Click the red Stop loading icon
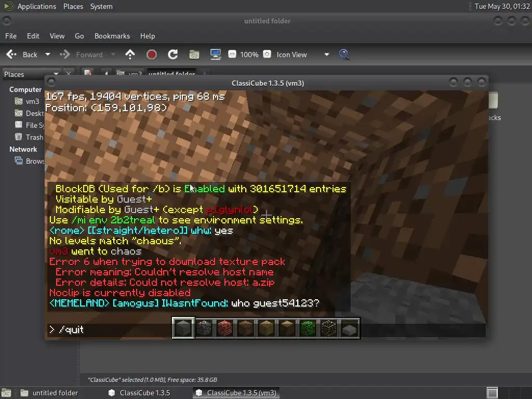Screen dimensions: 532x399 pyautogui.click(x=151, y=54)
